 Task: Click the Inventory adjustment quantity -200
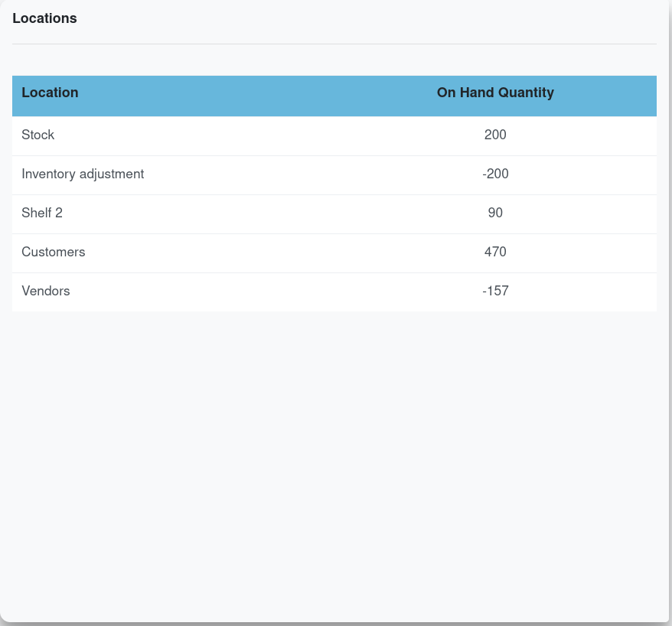tap(495, 174)
